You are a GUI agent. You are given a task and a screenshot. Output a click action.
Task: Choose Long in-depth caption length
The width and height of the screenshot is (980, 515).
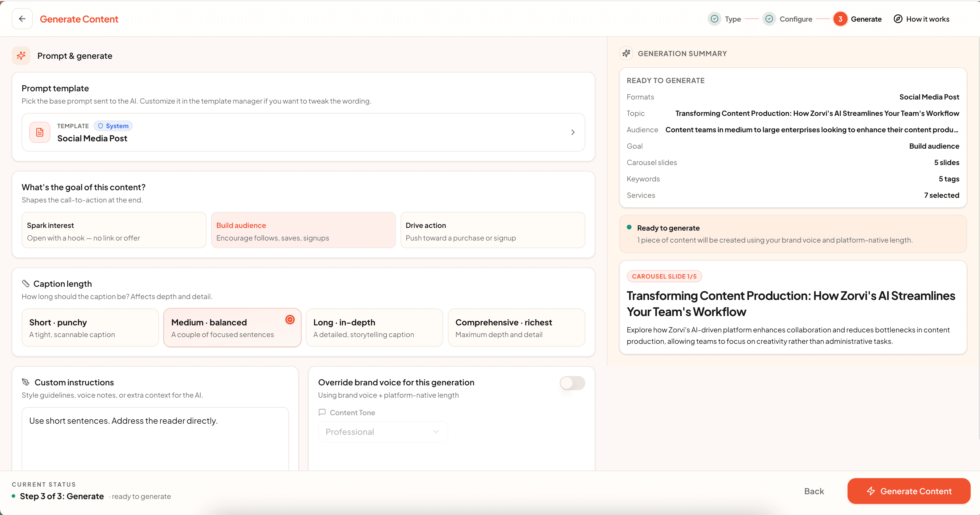pyautogui.click(x=374, y=328)
